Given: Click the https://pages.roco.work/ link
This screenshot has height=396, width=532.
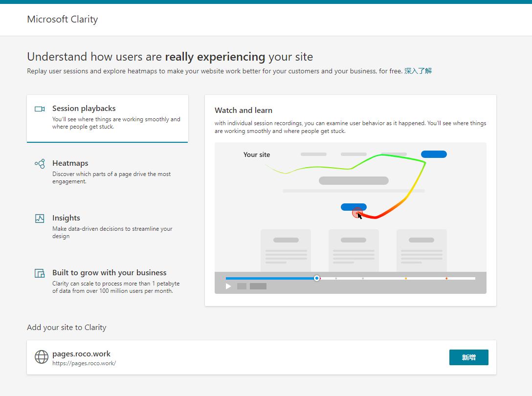Looking at the screenshot, I should 84,363.
